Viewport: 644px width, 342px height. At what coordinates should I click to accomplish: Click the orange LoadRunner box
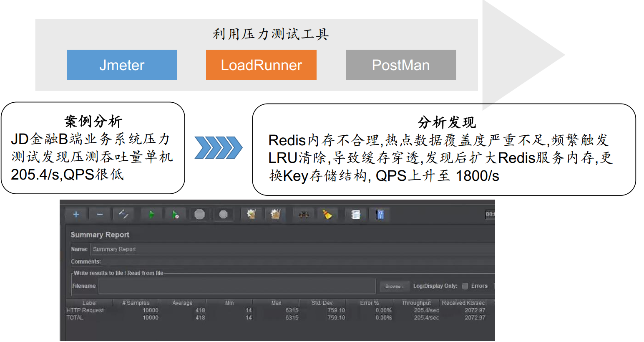(x=261, y=65)
